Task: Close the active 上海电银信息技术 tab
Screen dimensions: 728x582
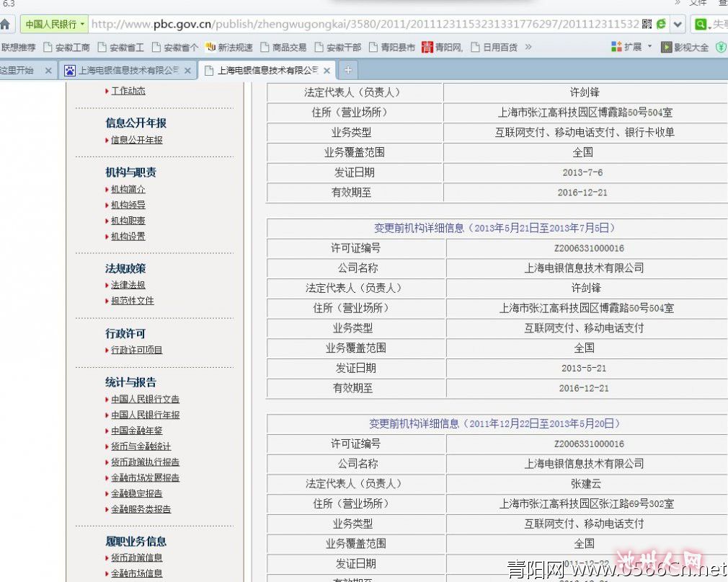Action: [327, 71]
